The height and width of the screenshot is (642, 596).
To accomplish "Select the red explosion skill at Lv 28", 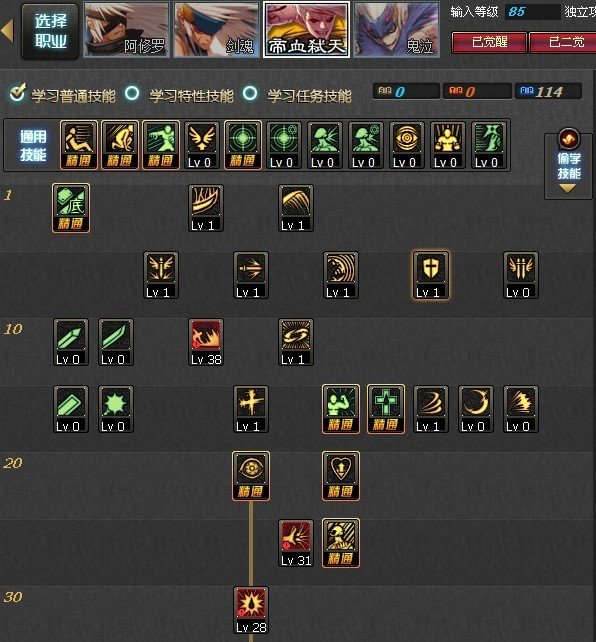I will (251, 610).
